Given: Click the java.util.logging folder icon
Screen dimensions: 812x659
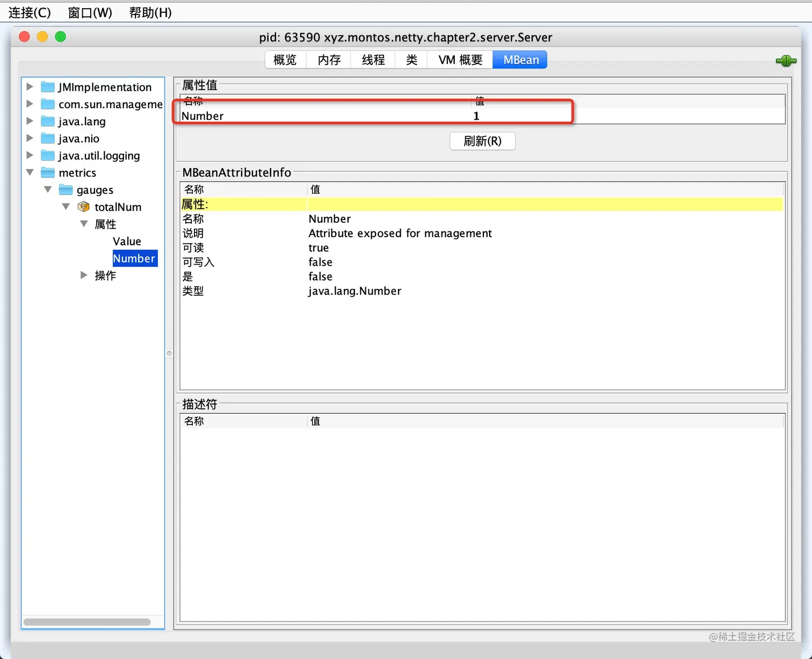Looking at the screenshot, I should point(48,156).
